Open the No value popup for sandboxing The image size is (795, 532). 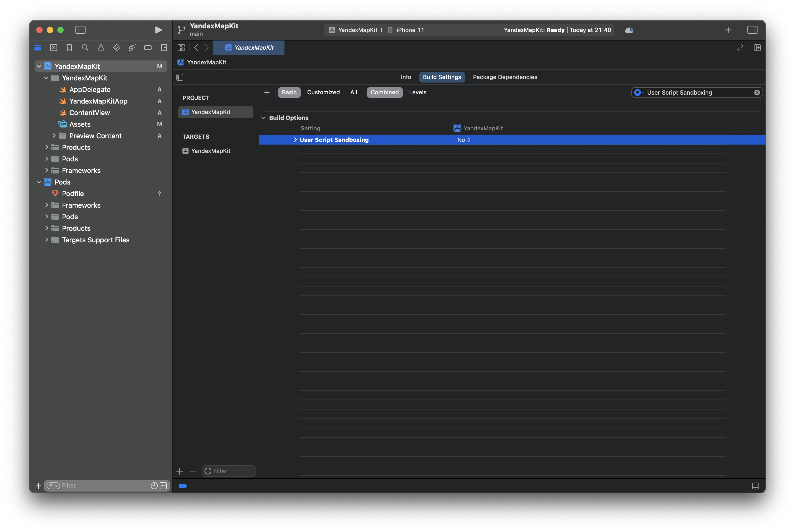[x=463, y=140]
